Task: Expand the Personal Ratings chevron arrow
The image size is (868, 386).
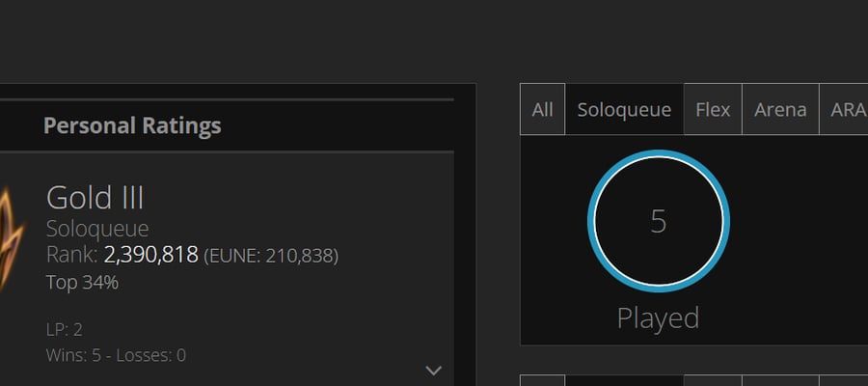Action: (x=433, y=370)
